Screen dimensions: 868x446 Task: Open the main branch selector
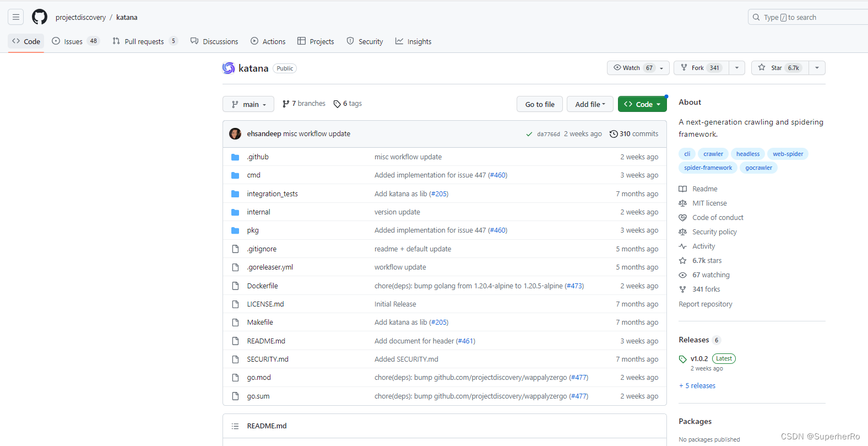(248, 104)
